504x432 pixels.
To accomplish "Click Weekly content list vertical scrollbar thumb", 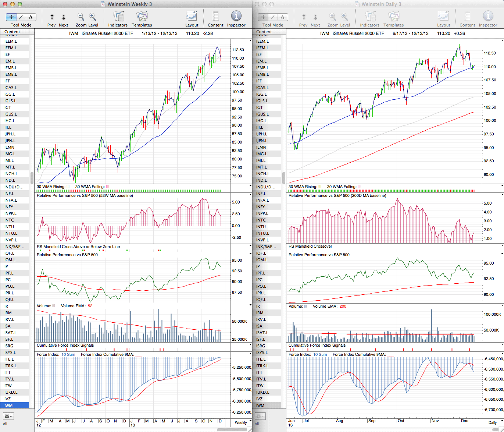I will (x=32, y=178).
